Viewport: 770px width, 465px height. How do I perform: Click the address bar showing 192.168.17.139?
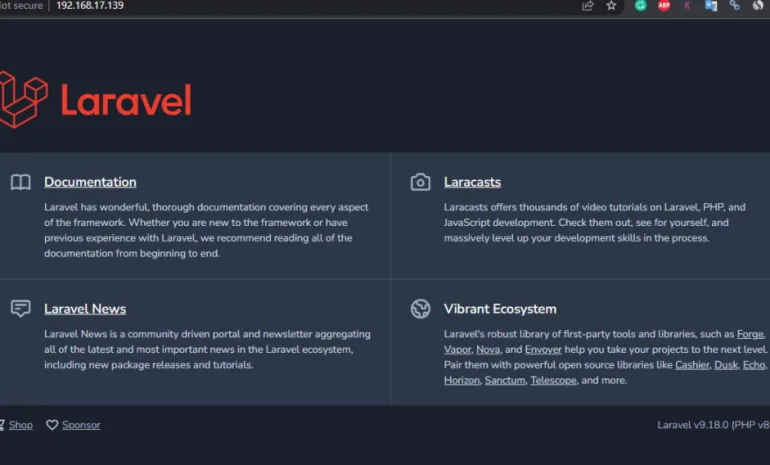90,6
